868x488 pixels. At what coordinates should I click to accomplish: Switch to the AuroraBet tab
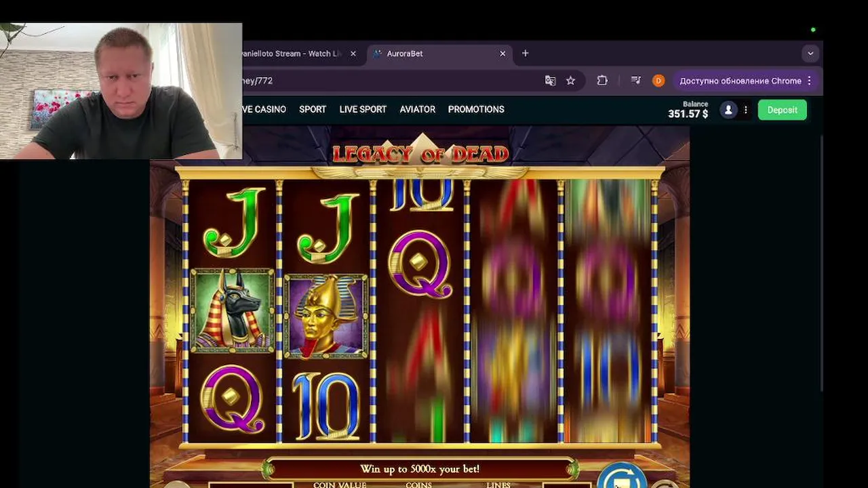pos(440,54)
